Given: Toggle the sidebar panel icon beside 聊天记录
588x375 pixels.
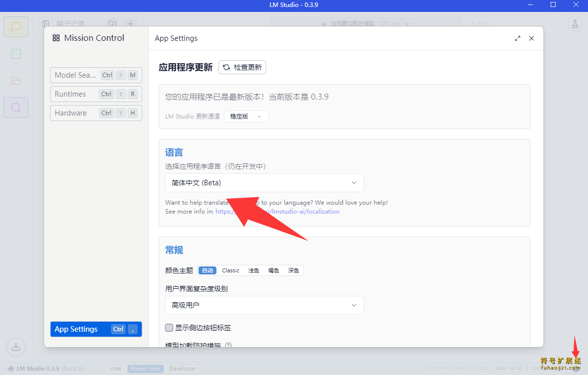Looking at the screenshot, I should (46, 23).
